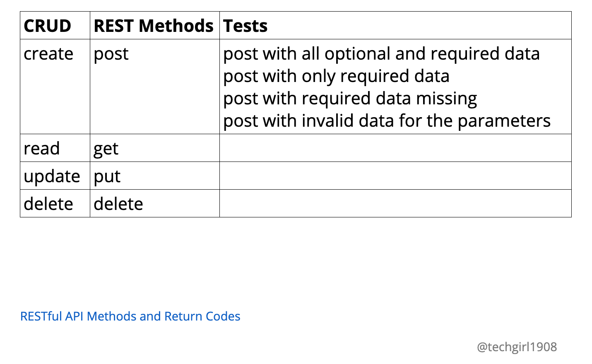This screenshot has width=592, height=364.
Task: Click the Tests column header
Action: pyautogui.click(x=245, y=26)
